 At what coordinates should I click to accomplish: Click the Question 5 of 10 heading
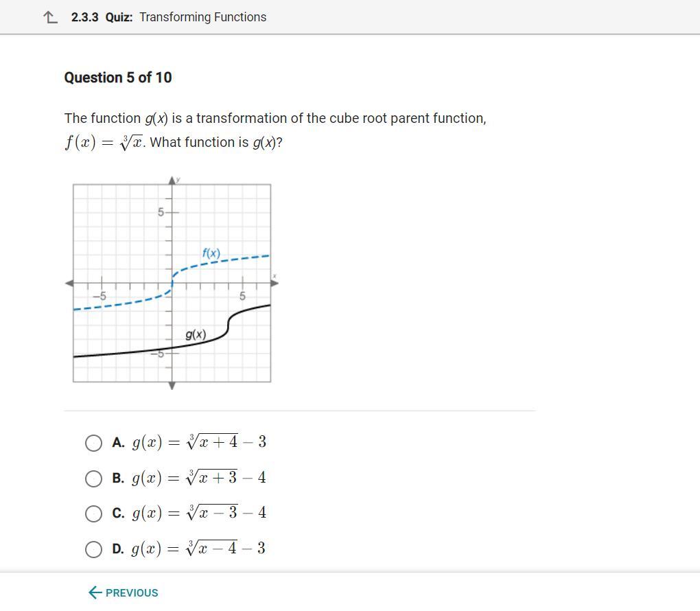click(x=118, y=78)
